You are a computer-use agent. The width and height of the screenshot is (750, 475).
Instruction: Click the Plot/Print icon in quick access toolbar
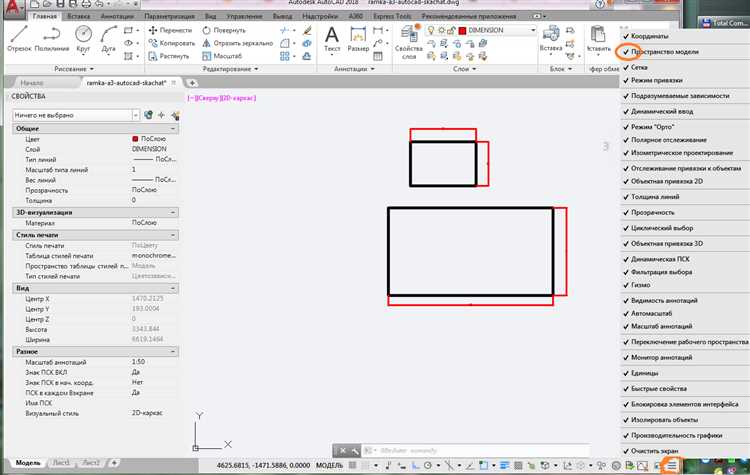(86, 4)
